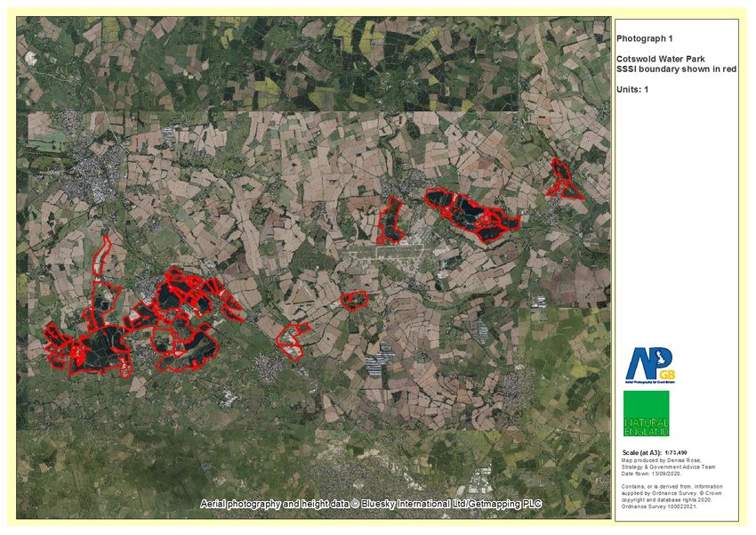Click the narrow red polygon north of the airfield

pos(390,220)
